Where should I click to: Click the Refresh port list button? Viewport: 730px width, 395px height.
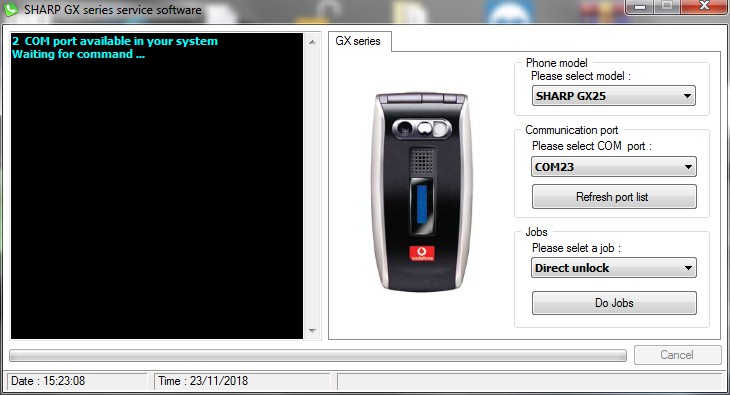(x=614, y=197)
